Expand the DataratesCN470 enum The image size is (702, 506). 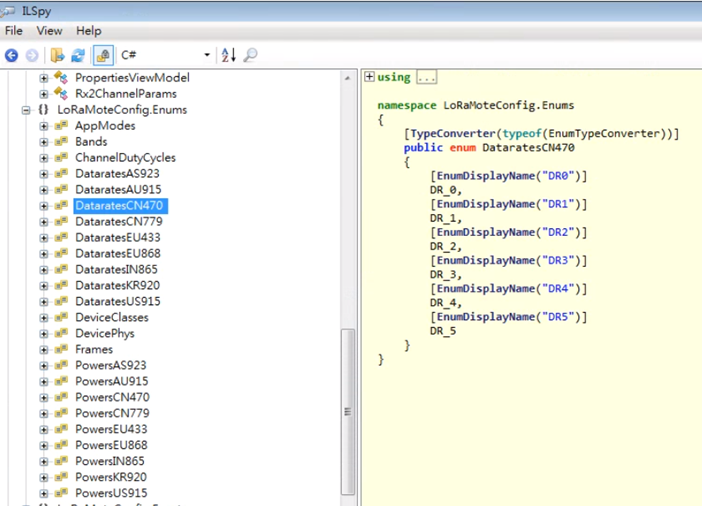[44, 206]
